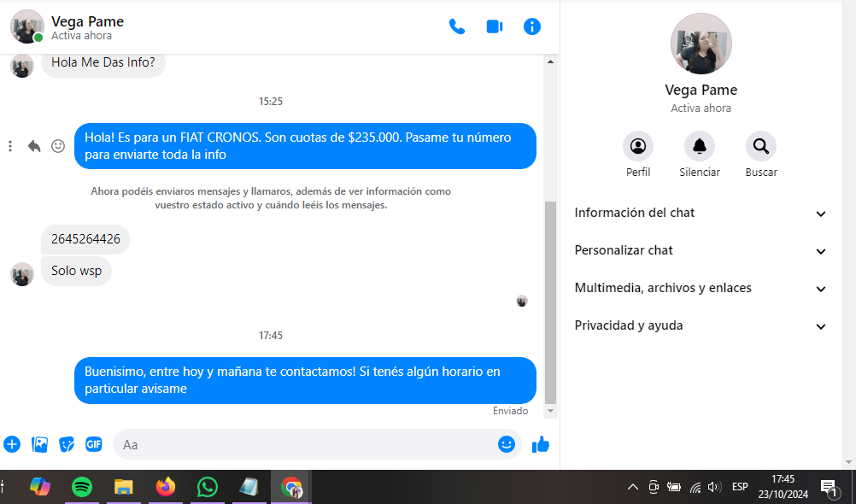Send a thumbs-up like
856x504 pixels.
point(541,444)
